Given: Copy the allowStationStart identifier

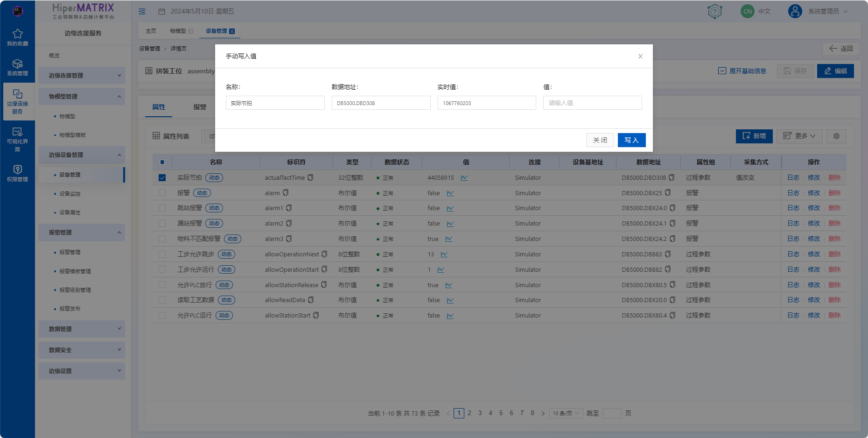Looking at the screenshot, I should pyautogui.click(x=316, y=315).
